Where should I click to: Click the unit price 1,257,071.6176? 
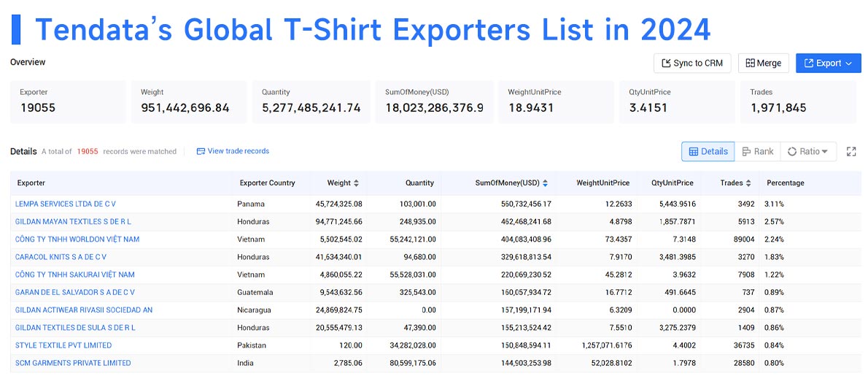(608, 345)
